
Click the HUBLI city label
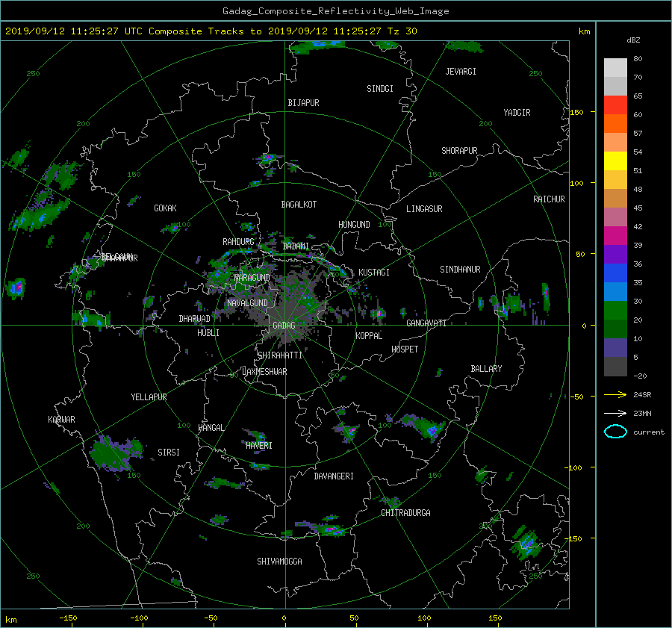click(208, 333)
